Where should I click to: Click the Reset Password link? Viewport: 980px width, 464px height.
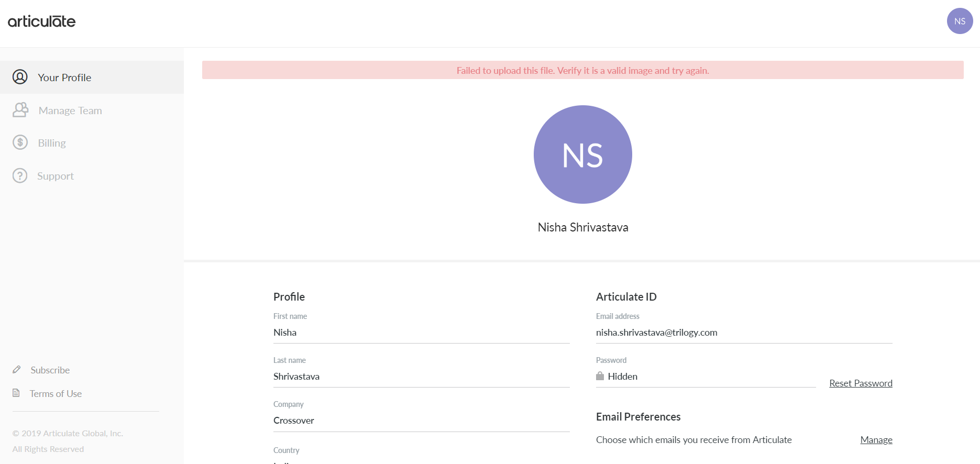[x=861, y=383]
